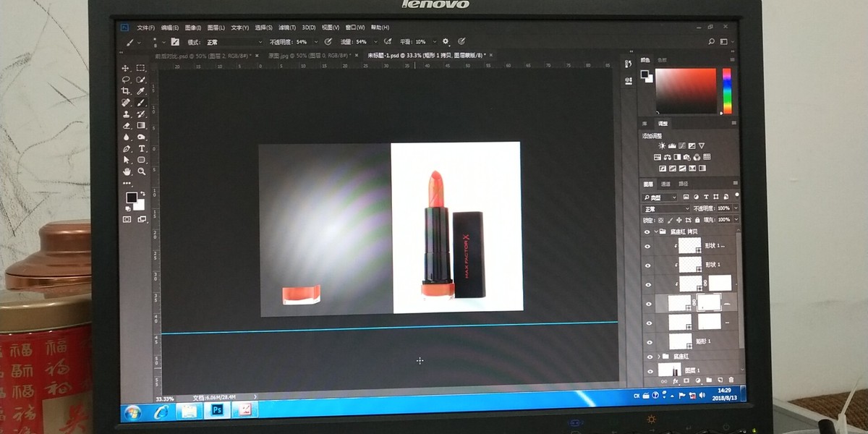Select the Move tool
The width and height of the screenshot is (868, 434).
coord(126,68)
